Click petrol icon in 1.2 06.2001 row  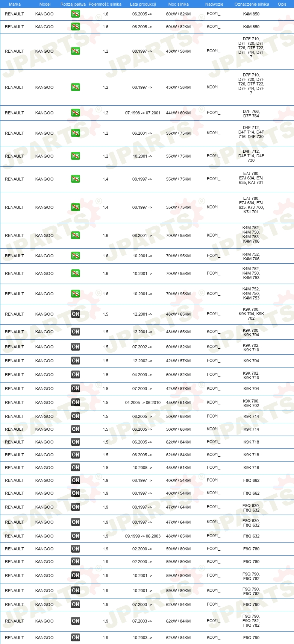[76, 133]
